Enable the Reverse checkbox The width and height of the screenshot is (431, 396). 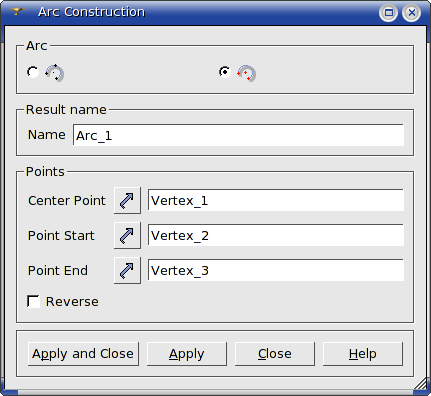[x=33, y=301]
